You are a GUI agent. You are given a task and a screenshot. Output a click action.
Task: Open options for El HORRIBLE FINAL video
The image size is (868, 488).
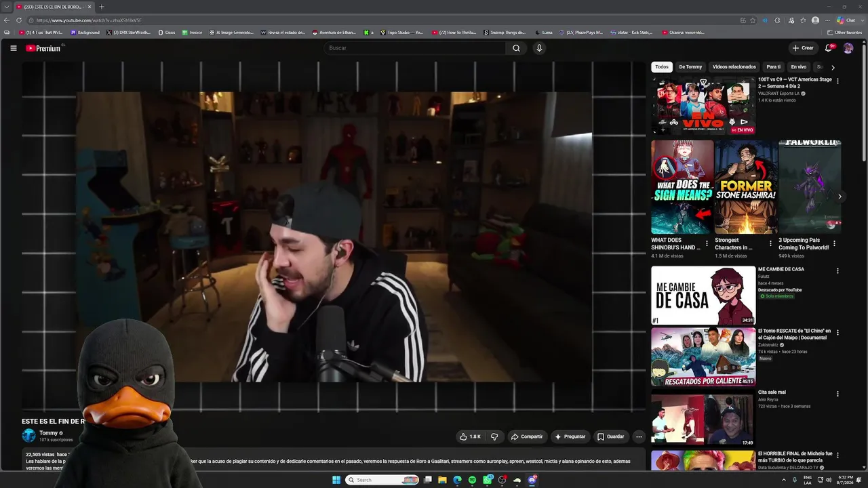pos(837,455)
